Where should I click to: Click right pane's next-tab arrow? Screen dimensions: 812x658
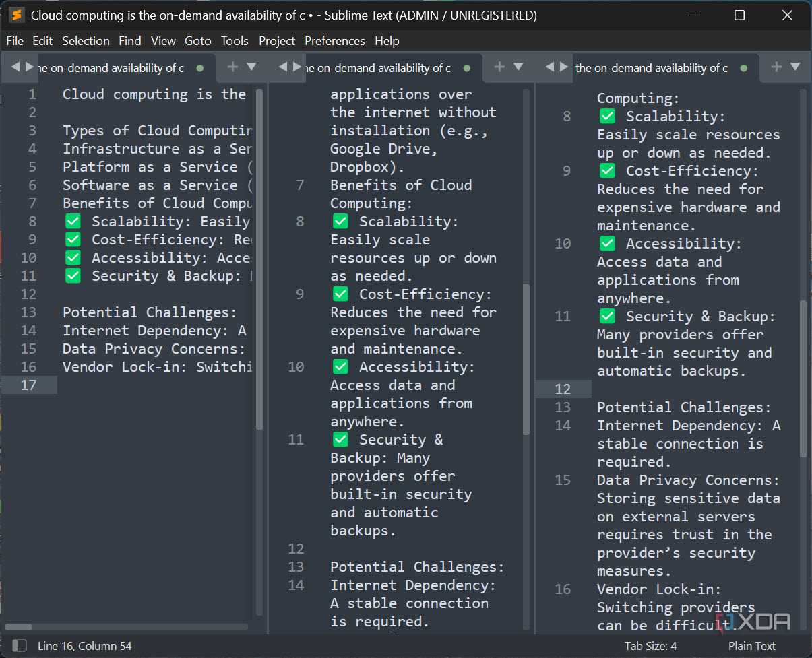pyautogui.click(x=564, y=67)
